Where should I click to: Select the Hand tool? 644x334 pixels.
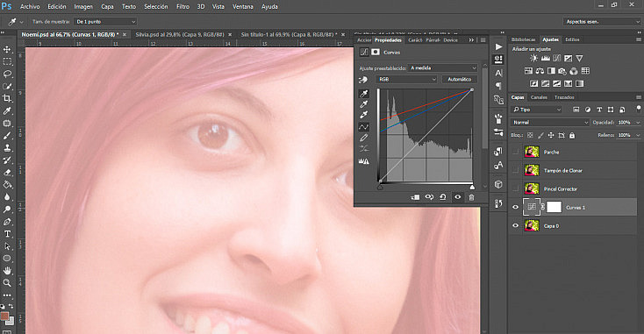[x=7, y=271]
